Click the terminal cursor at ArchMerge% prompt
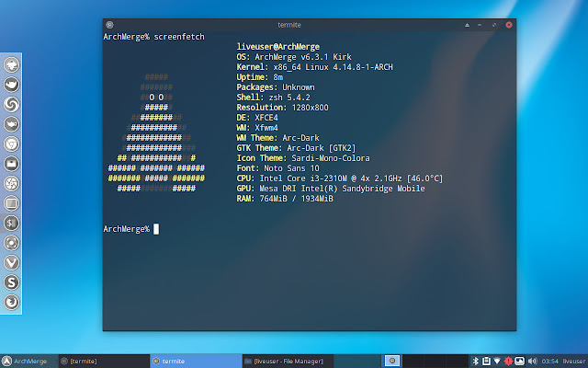The width and height of the screenshot is (588, 368). tap(156, 229)
